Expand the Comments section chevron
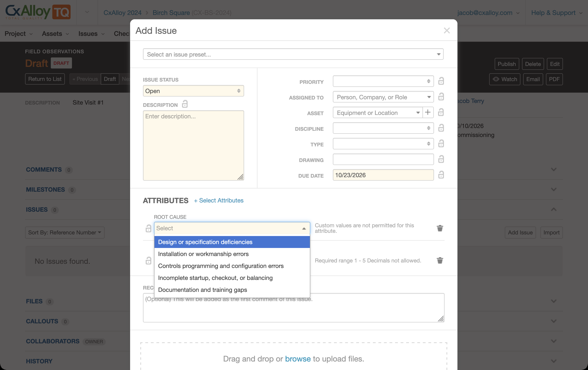Image resolution: width=588 pixels, height=370 pixels. pyautogui.click(x=554, y=169)
